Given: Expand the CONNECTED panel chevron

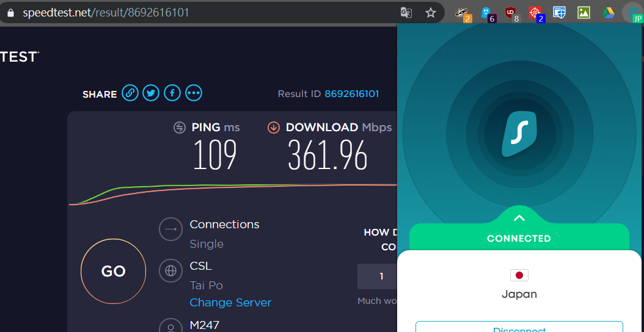Looking at the screenshot, I should (519, 218).
